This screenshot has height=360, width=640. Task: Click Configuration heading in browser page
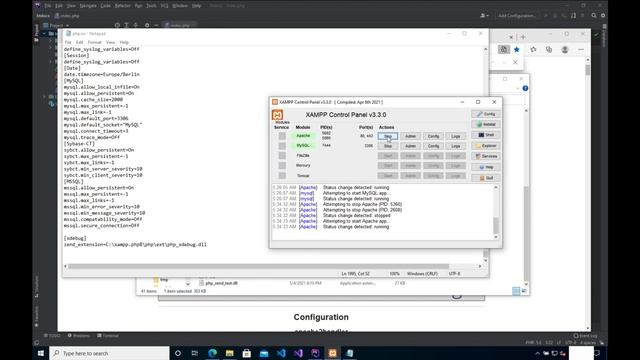point(321,317)
